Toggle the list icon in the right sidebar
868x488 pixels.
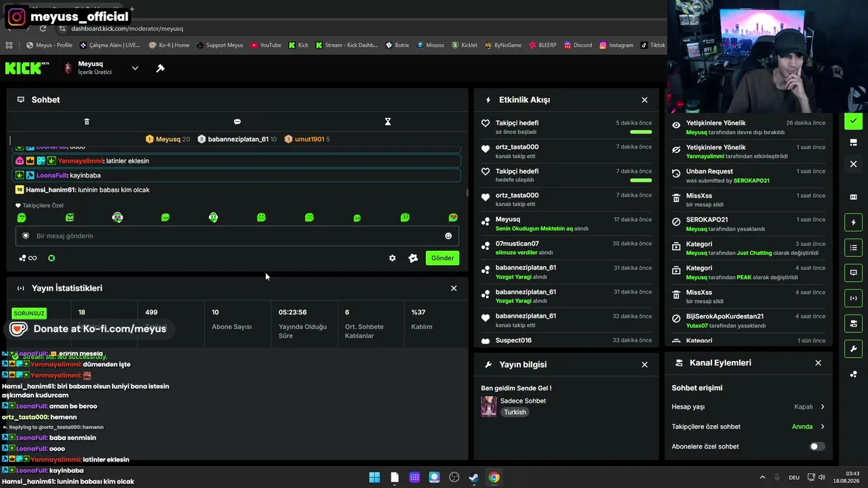pos(853,248)
